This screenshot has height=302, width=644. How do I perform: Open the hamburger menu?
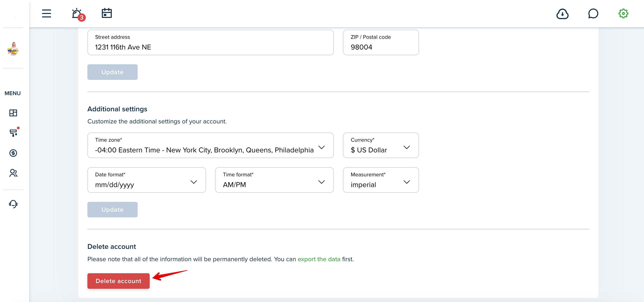click(47, 13)
